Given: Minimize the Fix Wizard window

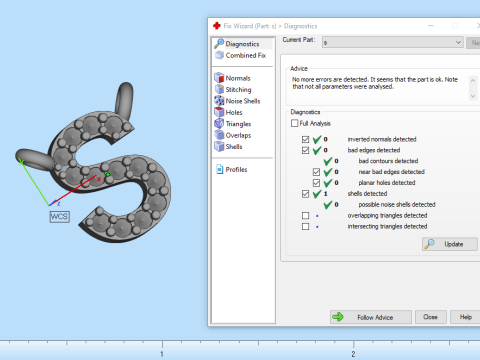Looking at the screenshot, I should click(431, 26).
